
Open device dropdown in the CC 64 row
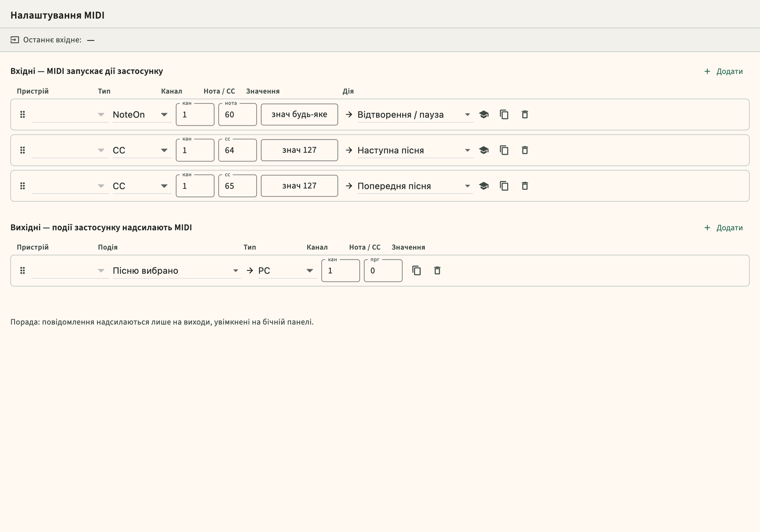70,150
